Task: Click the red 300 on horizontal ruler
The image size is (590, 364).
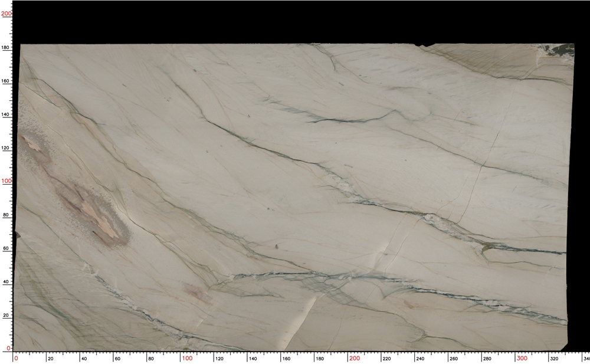Action: (x=522, y=358)
